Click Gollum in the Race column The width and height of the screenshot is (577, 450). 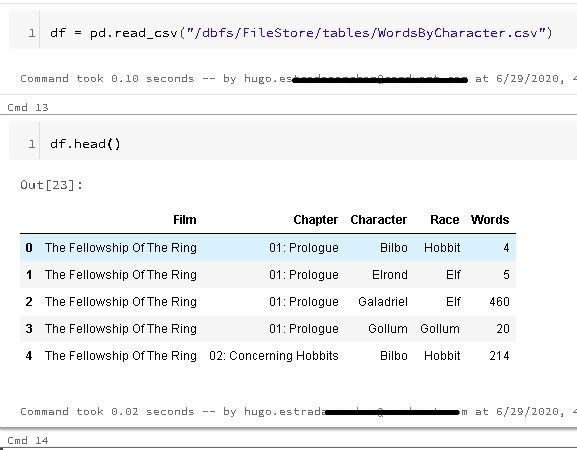click(440, 329)
